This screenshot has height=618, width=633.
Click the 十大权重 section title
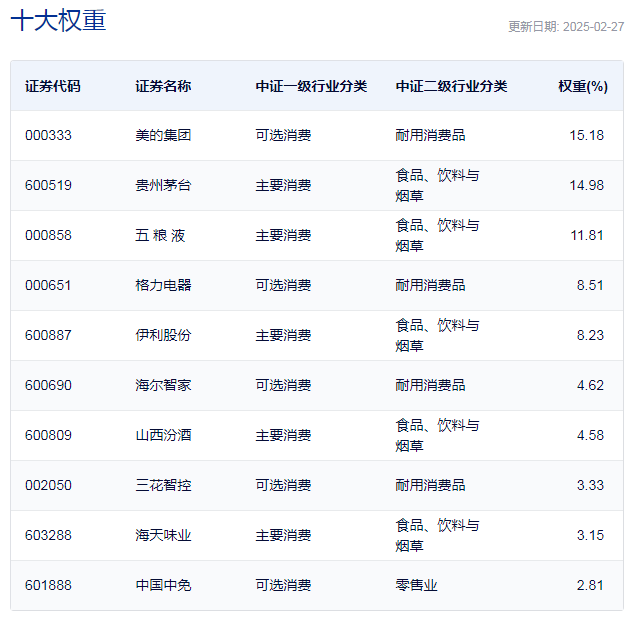coord(58,22)
